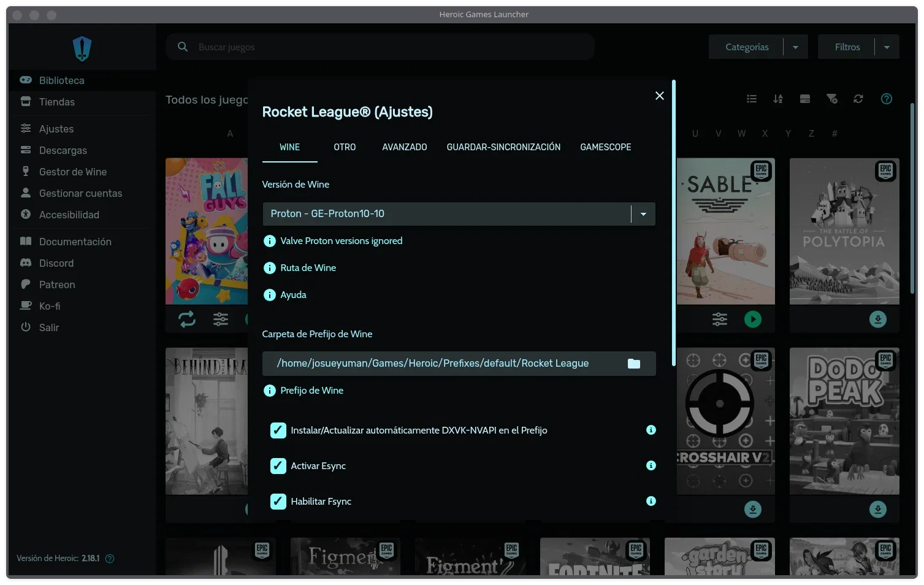Click the update arrows icon under Fall Guys
This screenshot has height=585, width=924.
pos(187,319)
